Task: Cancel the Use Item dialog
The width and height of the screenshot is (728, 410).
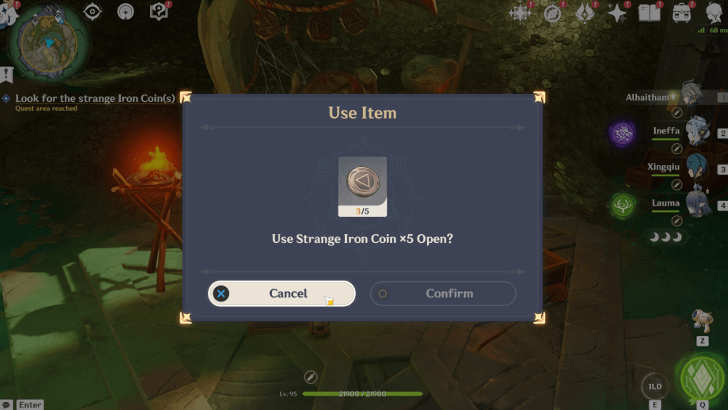Action: 281,293
